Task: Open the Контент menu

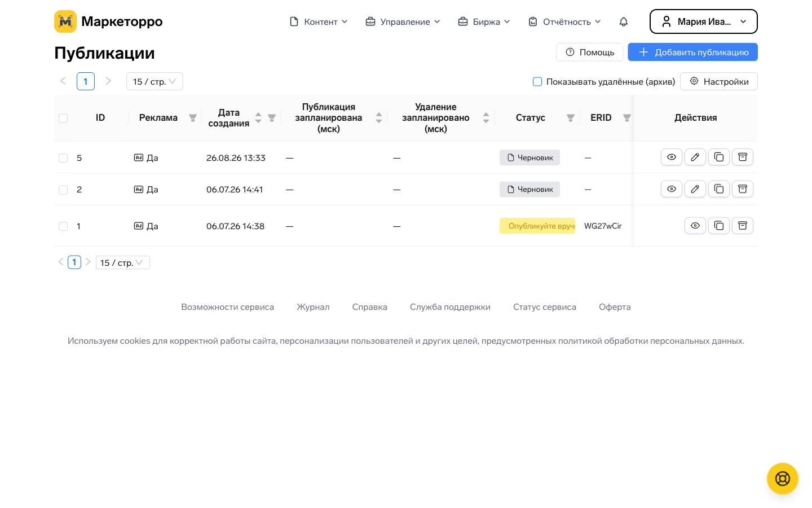Action: [319, 21]
